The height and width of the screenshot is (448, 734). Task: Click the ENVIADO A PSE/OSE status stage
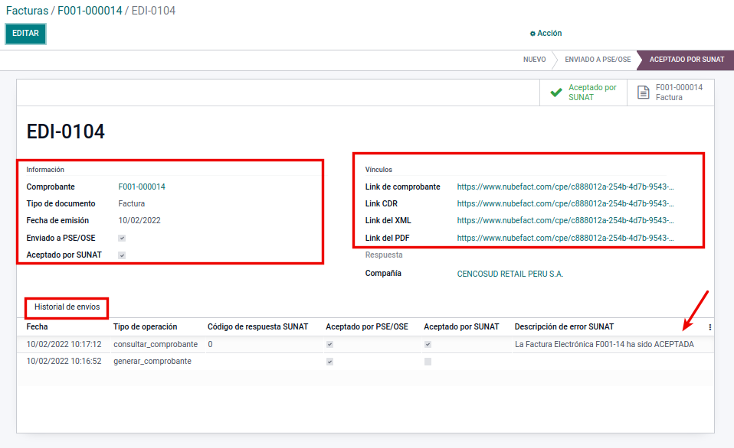pos(597,60)
